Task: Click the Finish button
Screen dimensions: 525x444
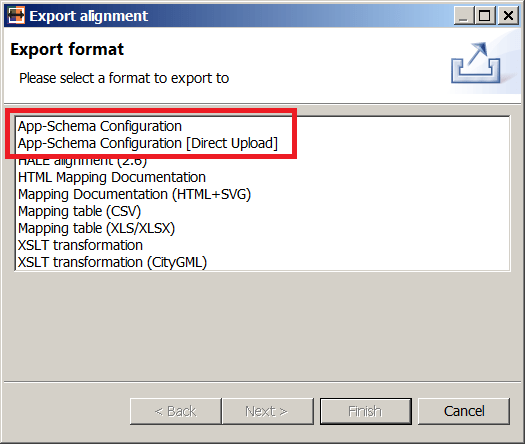Action: point(366,411)
